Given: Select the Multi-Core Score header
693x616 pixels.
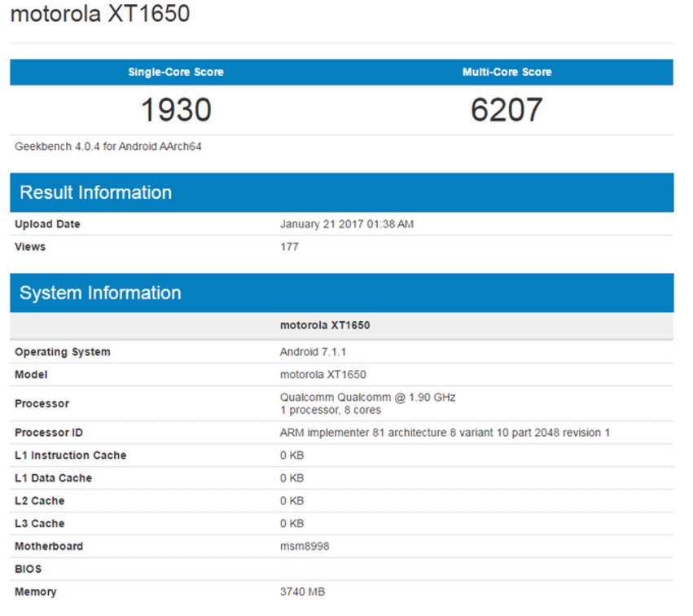Looking at the screenshot, I should pos(507,72).
